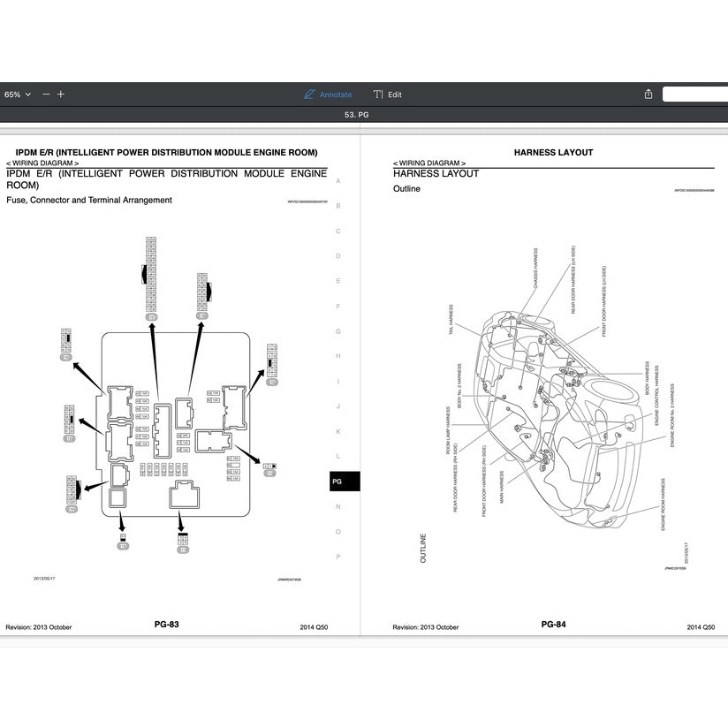The height and width of the screenshot is (728, 728).
Task: Select the Annotate pen tool icon
Action: (308, 94)
